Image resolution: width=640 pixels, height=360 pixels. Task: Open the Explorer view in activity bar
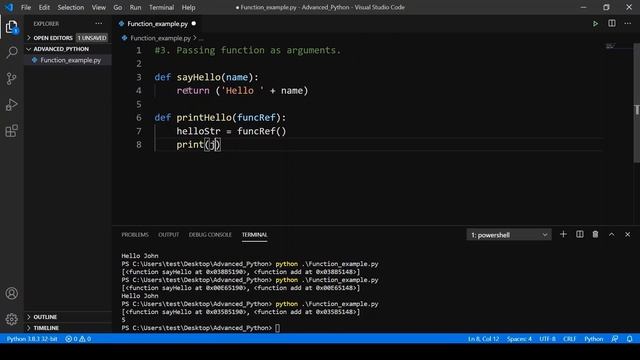(x=11, y=27)
